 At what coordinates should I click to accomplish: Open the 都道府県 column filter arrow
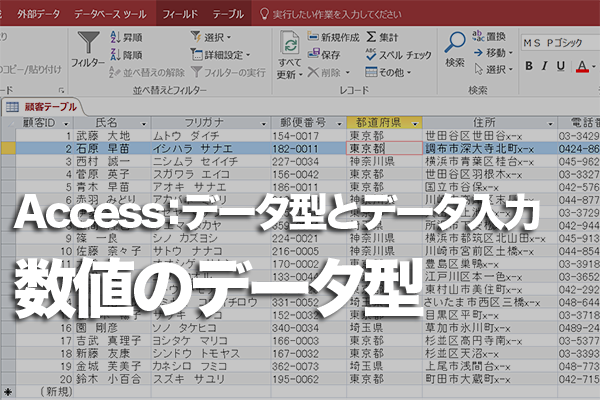coord(415,124)
